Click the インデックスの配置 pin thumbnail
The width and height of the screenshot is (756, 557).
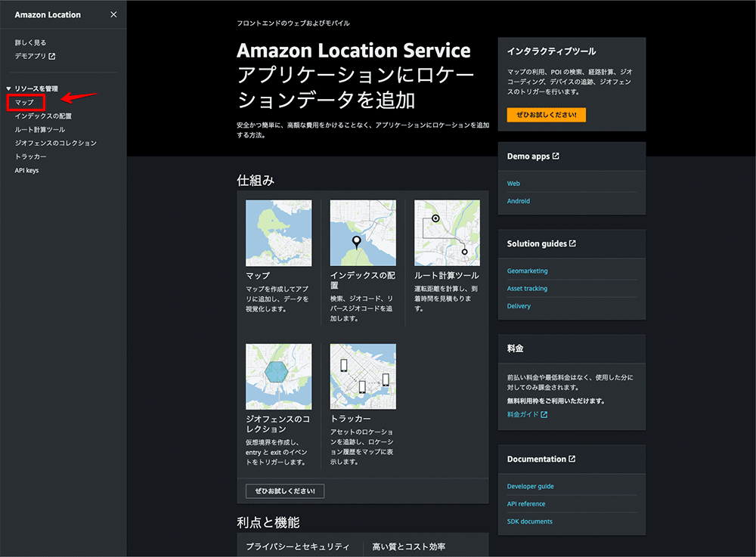pyautogui.click(x=363, y=234)
